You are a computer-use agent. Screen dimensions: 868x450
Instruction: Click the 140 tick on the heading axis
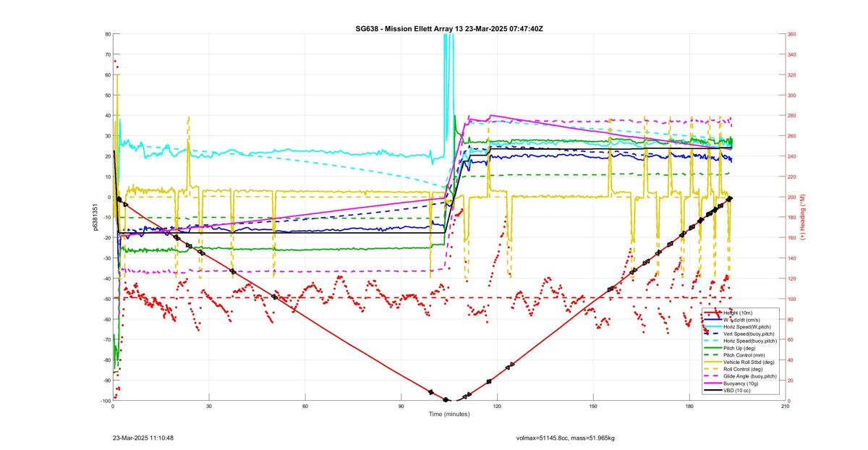[792, 258]
